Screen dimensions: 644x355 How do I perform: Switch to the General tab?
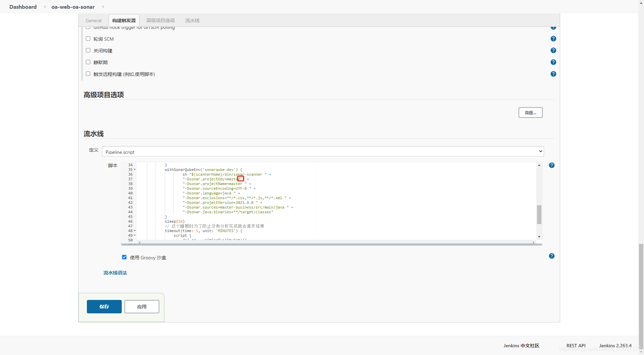[x=93, y=20]
